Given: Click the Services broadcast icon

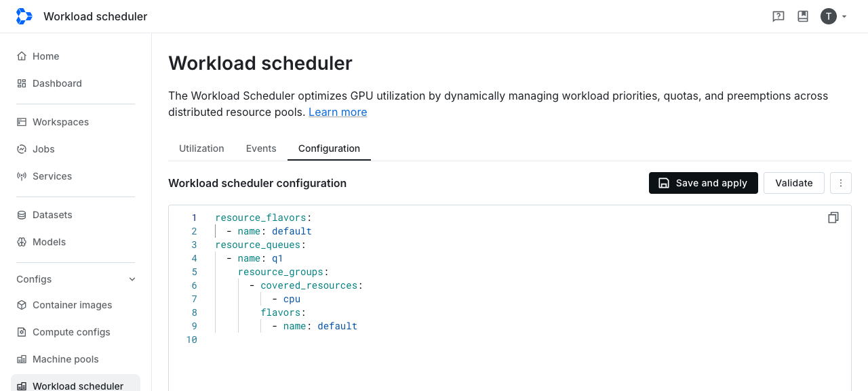Looking at the screenshot, I should 22,176.
